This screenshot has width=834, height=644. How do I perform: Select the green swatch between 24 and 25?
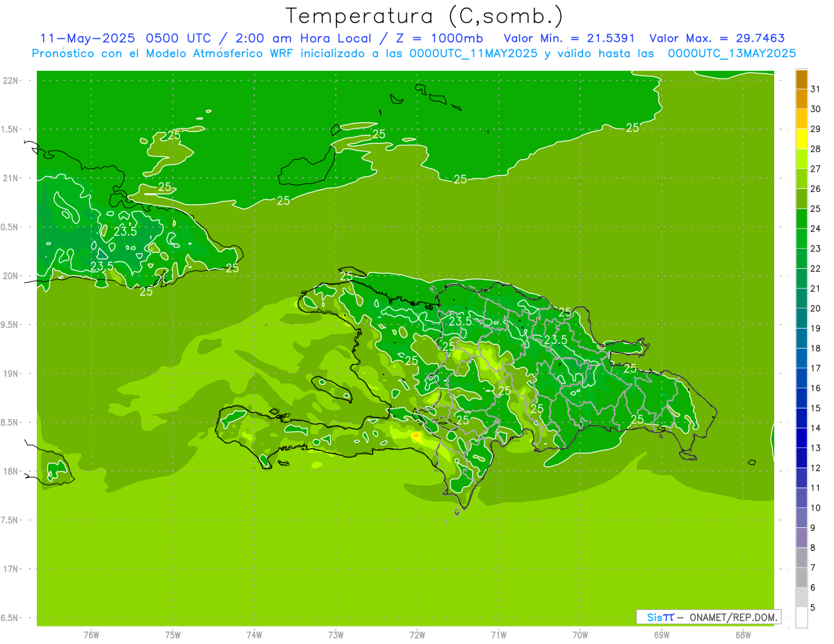pos(801,219)
